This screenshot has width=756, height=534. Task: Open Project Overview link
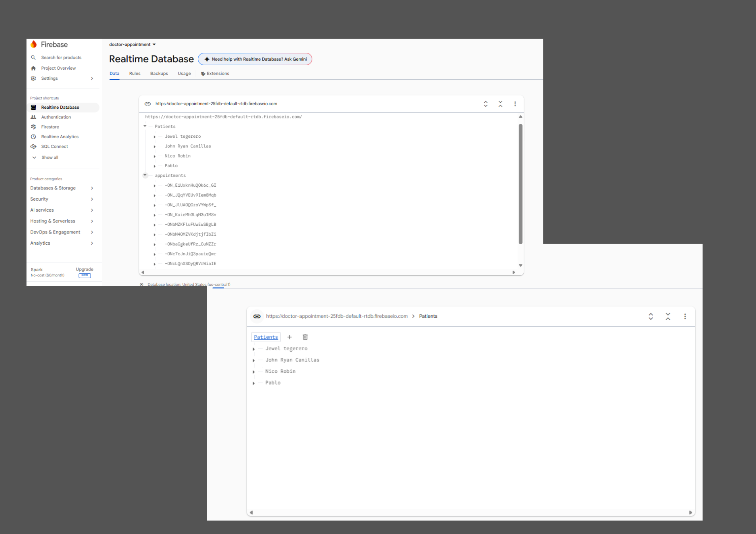(58, 68)
